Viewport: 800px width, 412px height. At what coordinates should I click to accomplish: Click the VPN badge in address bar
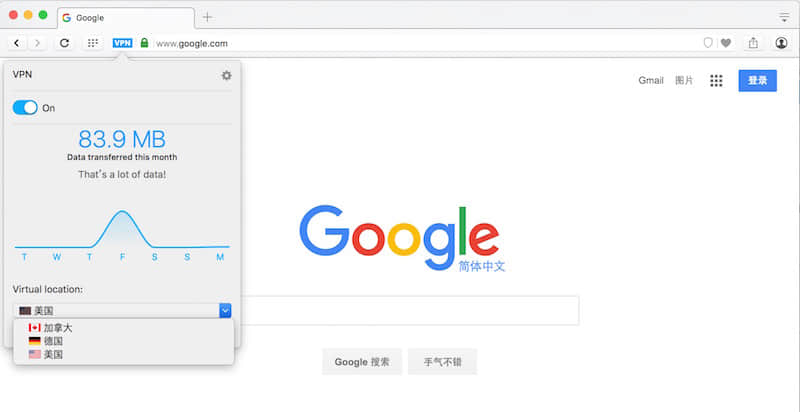(122, 43)
